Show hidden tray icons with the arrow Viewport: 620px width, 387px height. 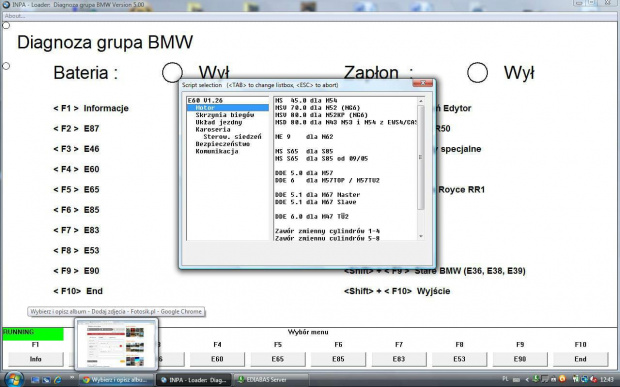click(x=527, y=380)
